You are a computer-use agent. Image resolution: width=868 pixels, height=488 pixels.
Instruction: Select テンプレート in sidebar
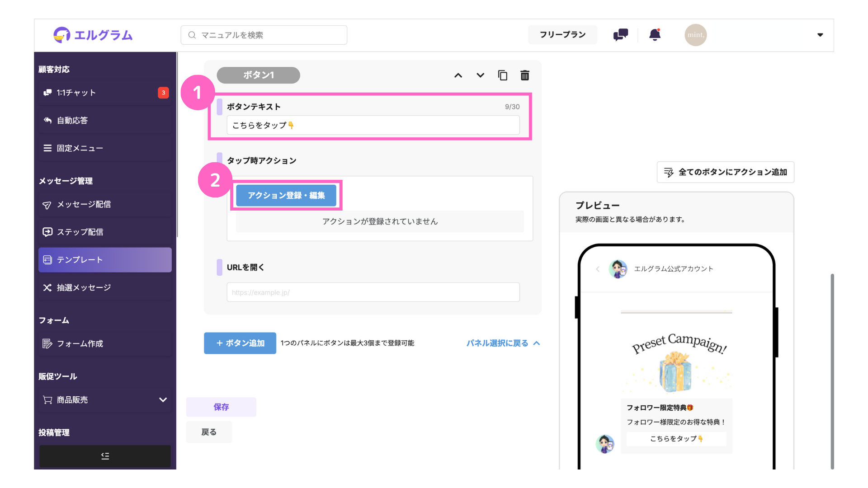105,260
